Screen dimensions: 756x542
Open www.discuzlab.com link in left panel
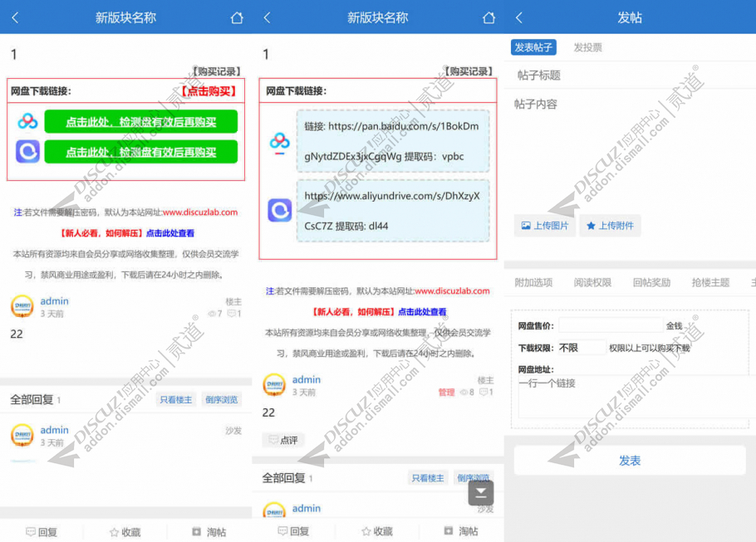200,212
